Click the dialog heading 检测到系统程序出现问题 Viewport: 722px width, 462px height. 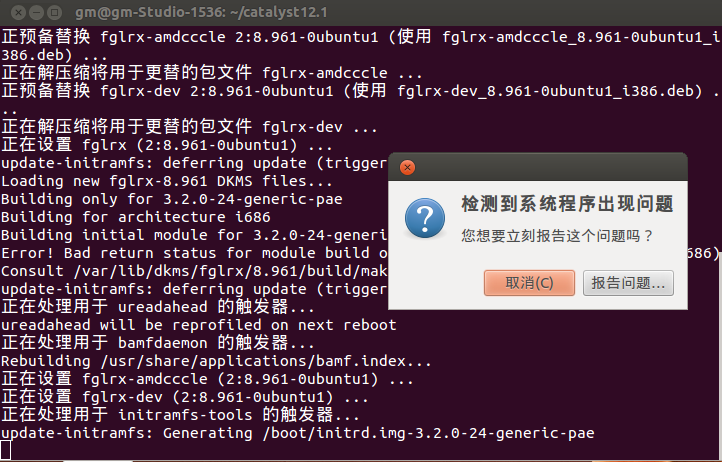click(x=567, y=204)
